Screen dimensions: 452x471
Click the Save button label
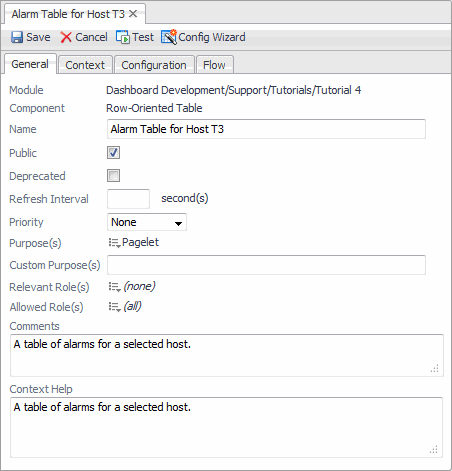click(38, 37)
